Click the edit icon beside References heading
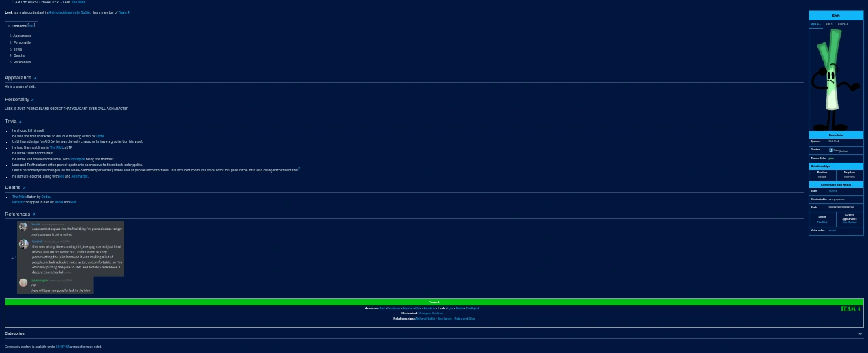 33,214
